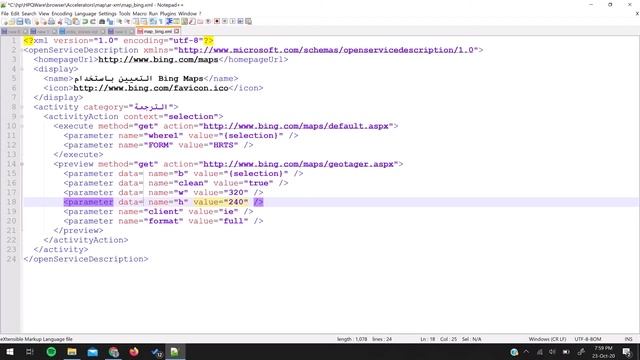Click the Close All toolbar icon

(x=44, y=21)
